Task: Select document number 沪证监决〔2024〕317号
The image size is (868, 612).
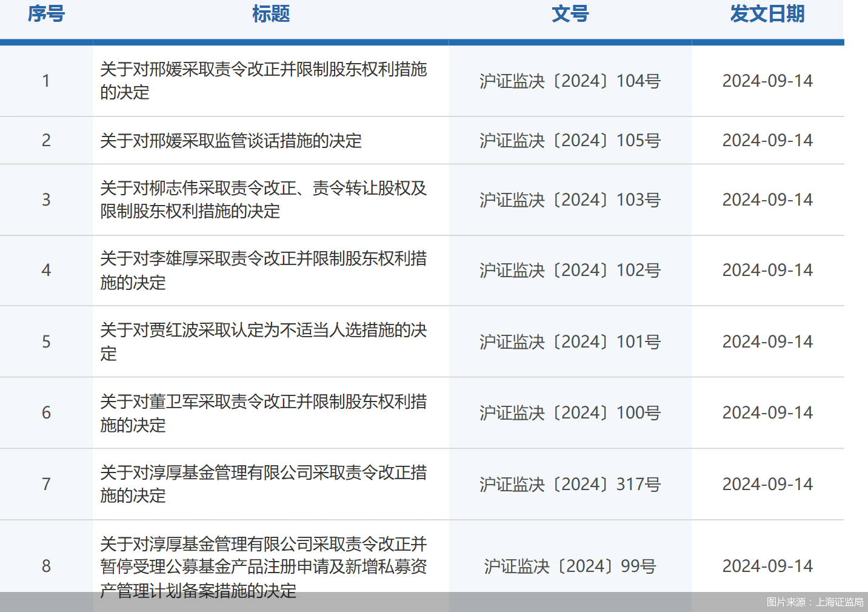Action: [x=570, y=485]
